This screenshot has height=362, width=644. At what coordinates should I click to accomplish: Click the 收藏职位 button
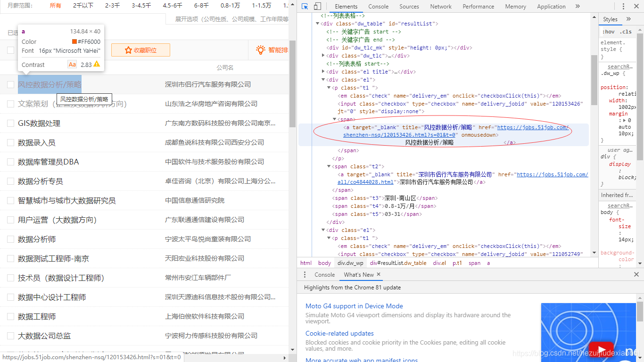click(140, 50)
